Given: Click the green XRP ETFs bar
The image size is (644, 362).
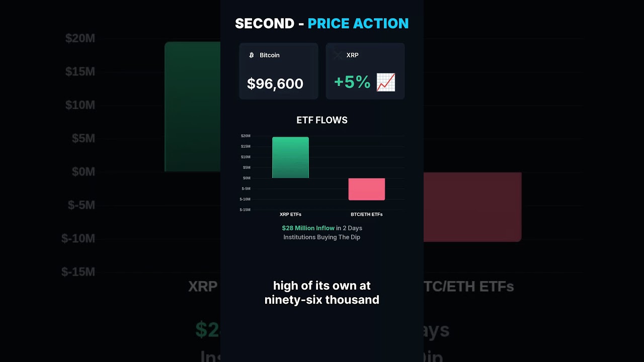Looking at the screenshot, I should point(290,157).
